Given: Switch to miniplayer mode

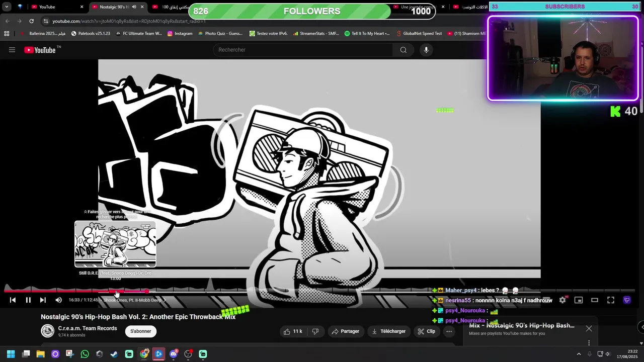Looking at the screenshot, I should [579, 300].
